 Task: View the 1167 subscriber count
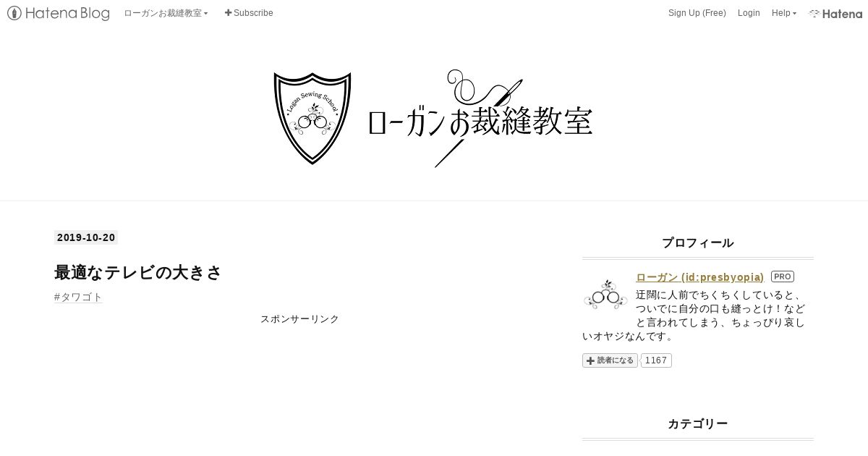(656, 360)
